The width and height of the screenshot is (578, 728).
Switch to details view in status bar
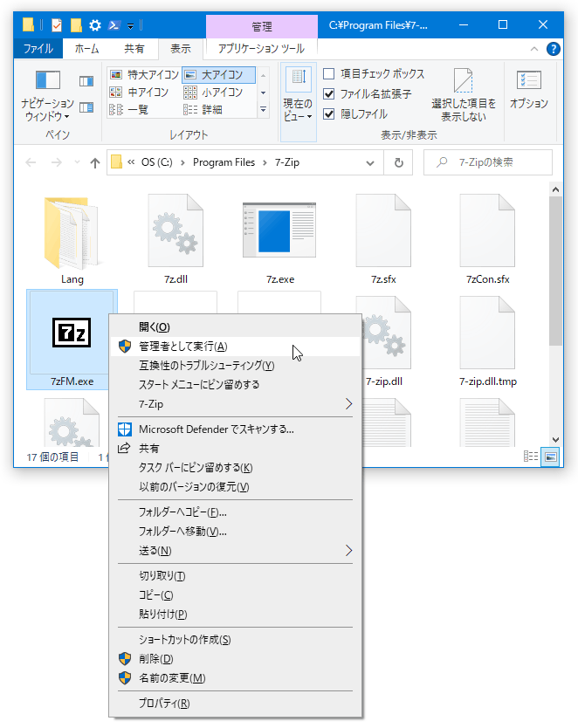click(531, 457)
